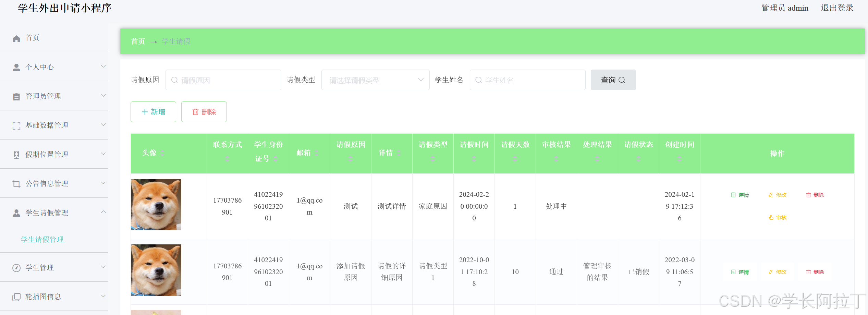Collapse the 学生请假管理 menu chevron
868x315 pixels.
[103, 212]
